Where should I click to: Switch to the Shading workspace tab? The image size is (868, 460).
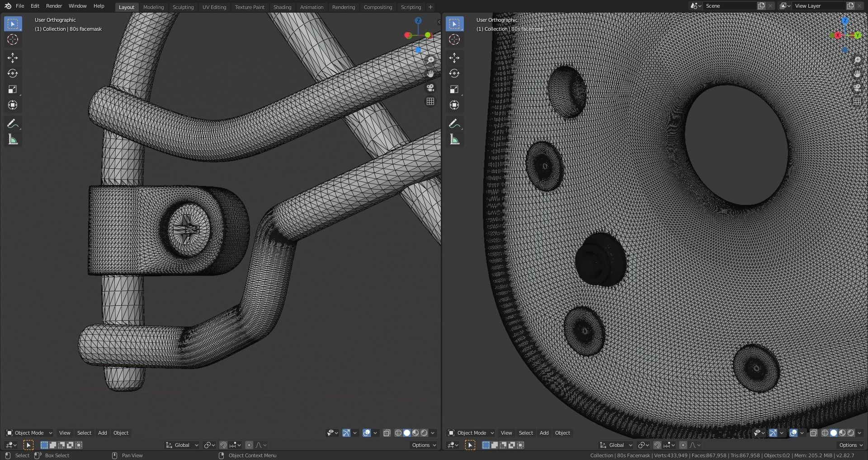(x=282, y=7)
